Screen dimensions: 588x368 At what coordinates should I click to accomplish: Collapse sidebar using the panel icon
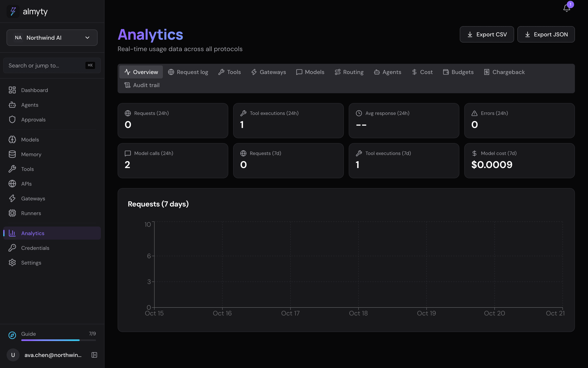94,355
